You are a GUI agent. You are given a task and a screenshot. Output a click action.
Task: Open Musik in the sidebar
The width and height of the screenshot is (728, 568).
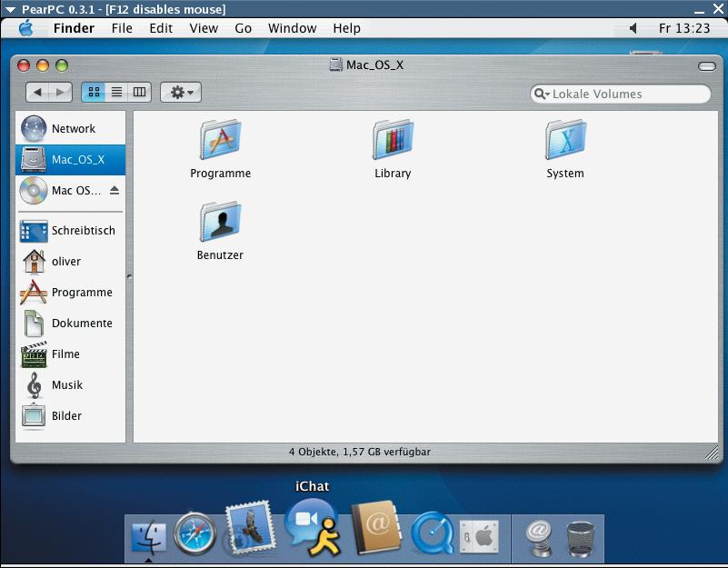pos(71,385)
